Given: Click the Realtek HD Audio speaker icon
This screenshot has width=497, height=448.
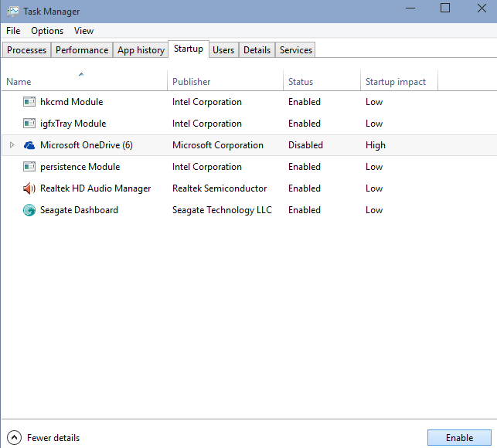Looking at the screenshot, I should [29, 188].
